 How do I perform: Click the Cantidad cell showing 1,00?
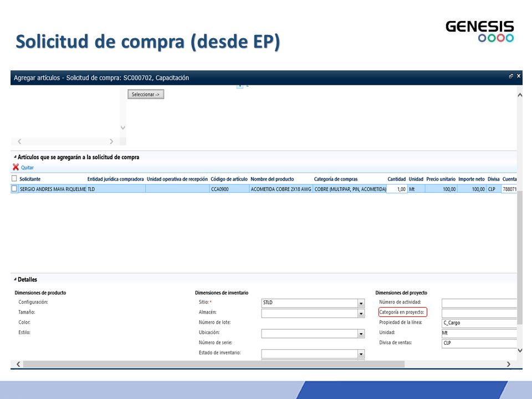coord(397,189)
